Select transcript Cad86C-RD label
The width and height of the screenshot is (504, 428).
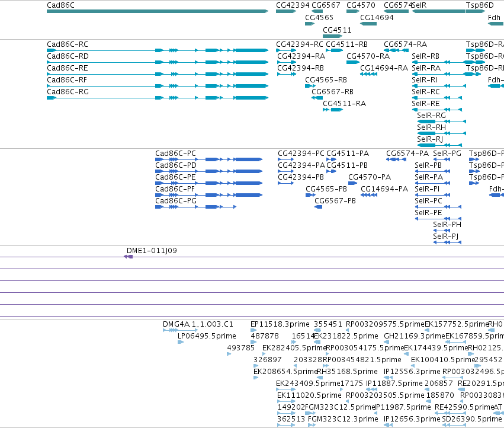(x=68, y=56)
